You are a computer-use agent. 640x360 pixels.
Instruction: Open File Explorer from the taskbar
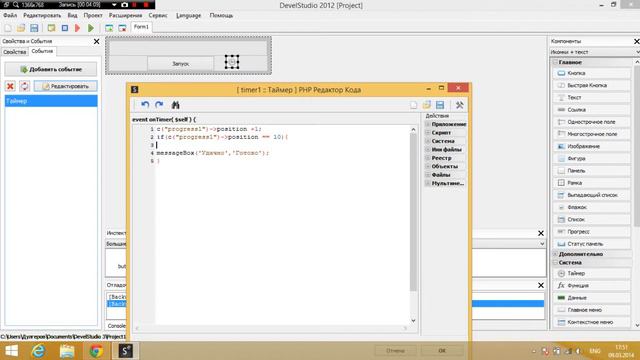(x=67, y=351)
